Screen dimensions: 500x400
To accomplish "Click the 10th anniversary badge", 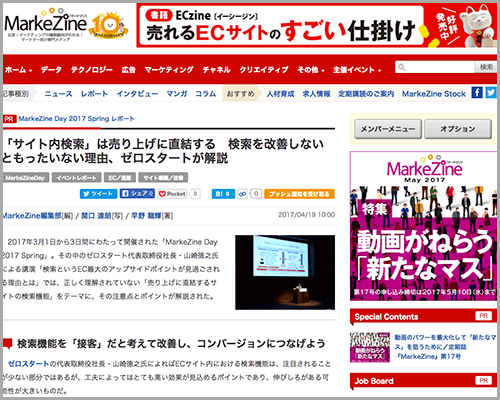I will coord(109,25).
